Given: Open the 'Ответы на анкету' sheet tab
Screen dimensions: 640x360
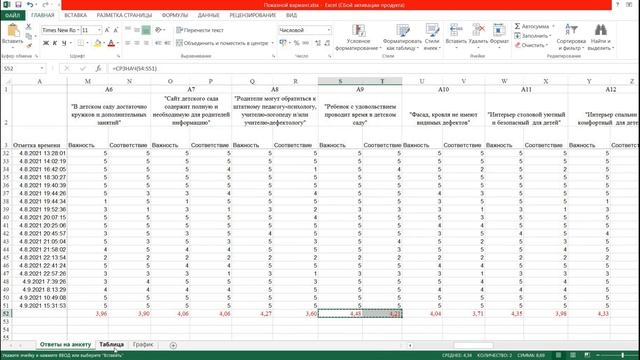Looking at the screenshot, I should point(65,345).
